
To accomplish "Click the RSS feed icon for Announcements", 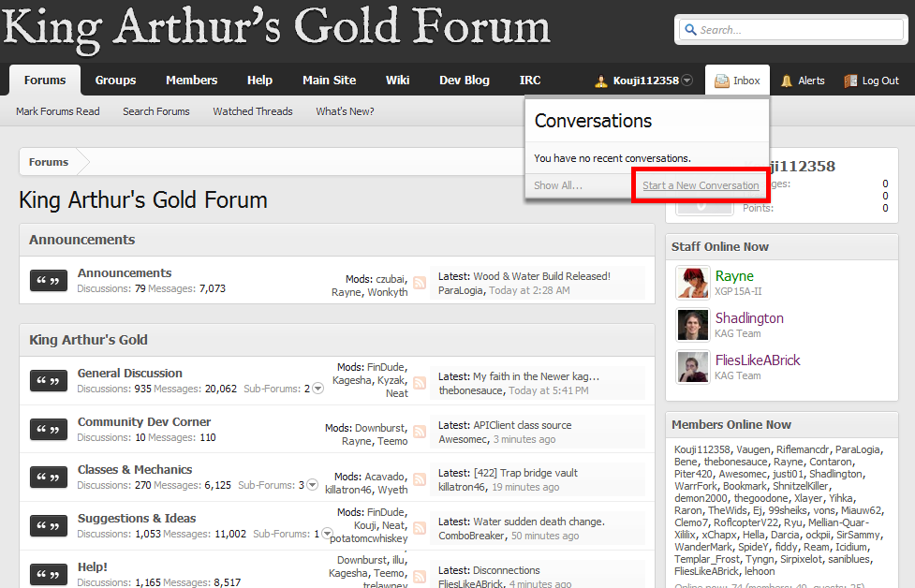I will (x=420, y=283).
